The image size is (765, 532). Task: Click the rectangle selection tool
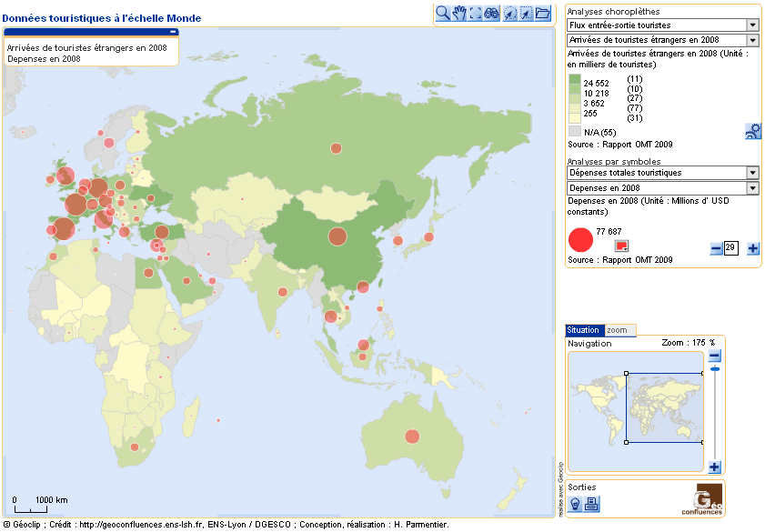click(476, 13)
